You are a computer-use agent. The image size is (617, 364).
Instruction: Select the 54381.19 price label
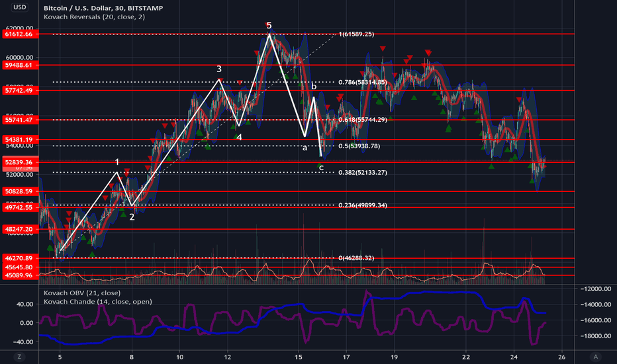pos(21,140)
